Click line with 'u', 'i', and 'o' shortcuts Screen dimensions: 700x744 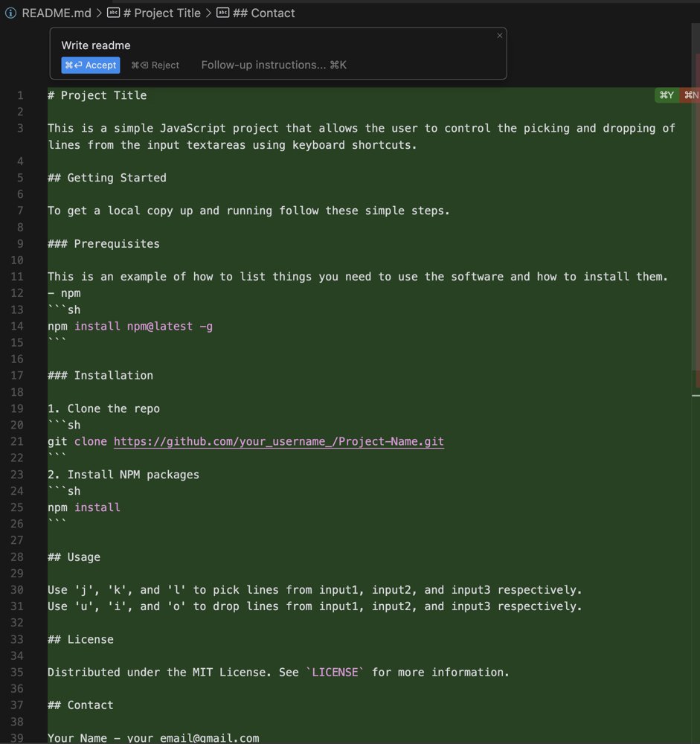[x=315, y=606]
